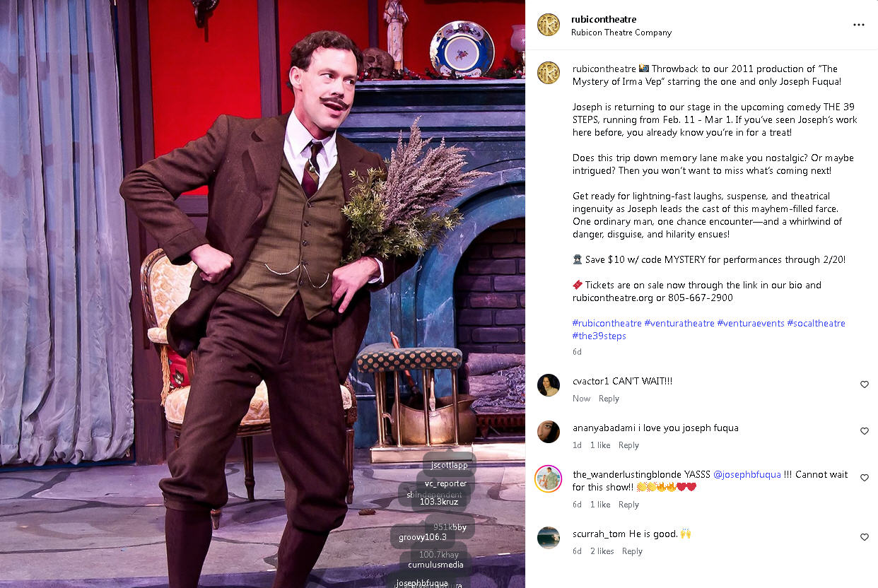Open the #the39steps hashtag
This screenshot has width=878, height=588.
(x=599, y=336)
